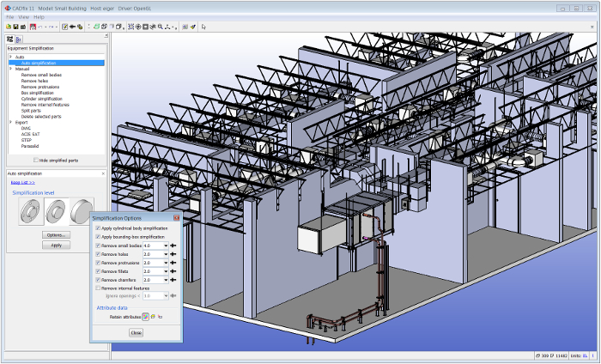This screenshot has height=364, width=601.
Task: Open the View menu
Action: pos(23,16)
